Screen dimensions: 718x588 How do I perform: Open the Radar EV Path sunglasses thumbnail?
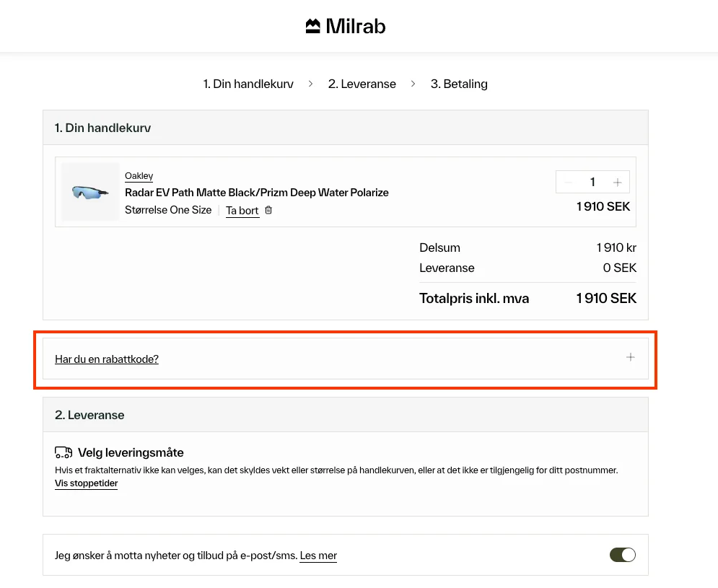point(90,192)
